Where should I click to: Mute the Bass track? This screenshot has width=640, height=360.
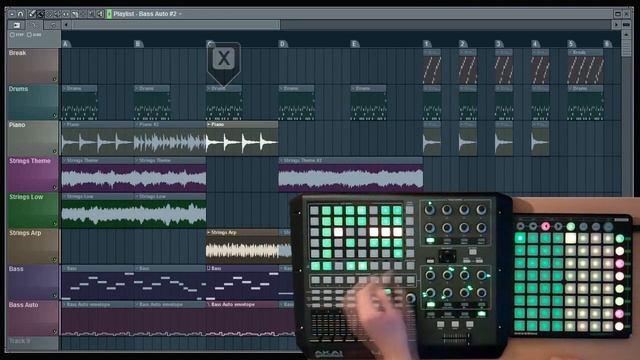pyautogui.click(x=54, y=295)
